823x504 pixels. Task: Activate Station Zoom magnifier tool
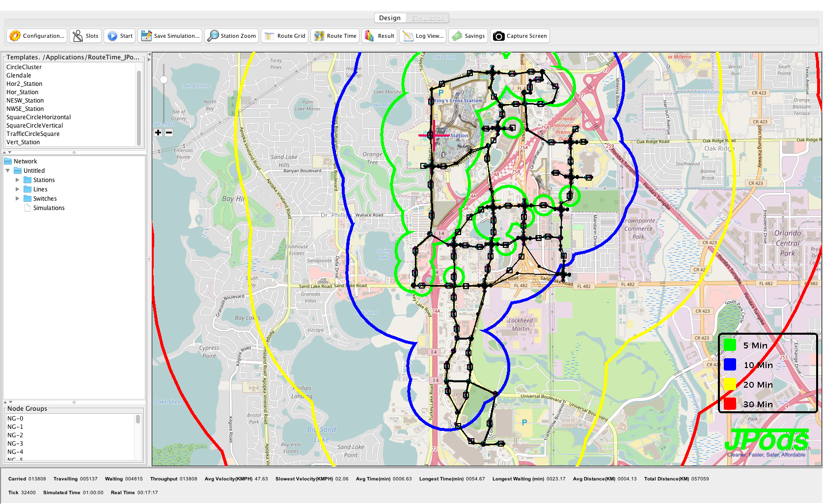213,36
